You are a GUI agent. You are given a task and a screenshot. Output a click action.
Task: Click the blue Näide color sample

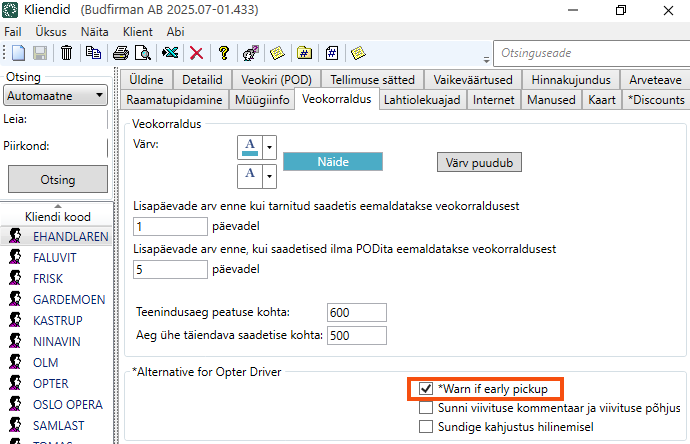click(x=333, y=162)
